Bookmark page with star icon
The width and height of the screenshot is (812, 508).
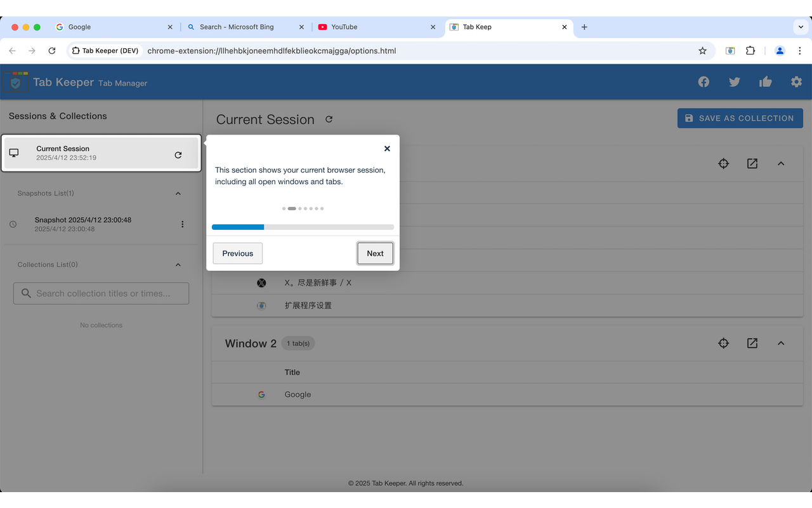[702, 51]
